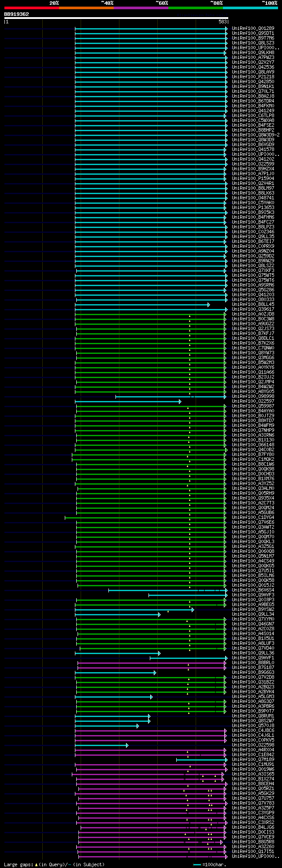
Task: Open hit UniRef100_Q8LSZ3
Action: click(253, 43)
